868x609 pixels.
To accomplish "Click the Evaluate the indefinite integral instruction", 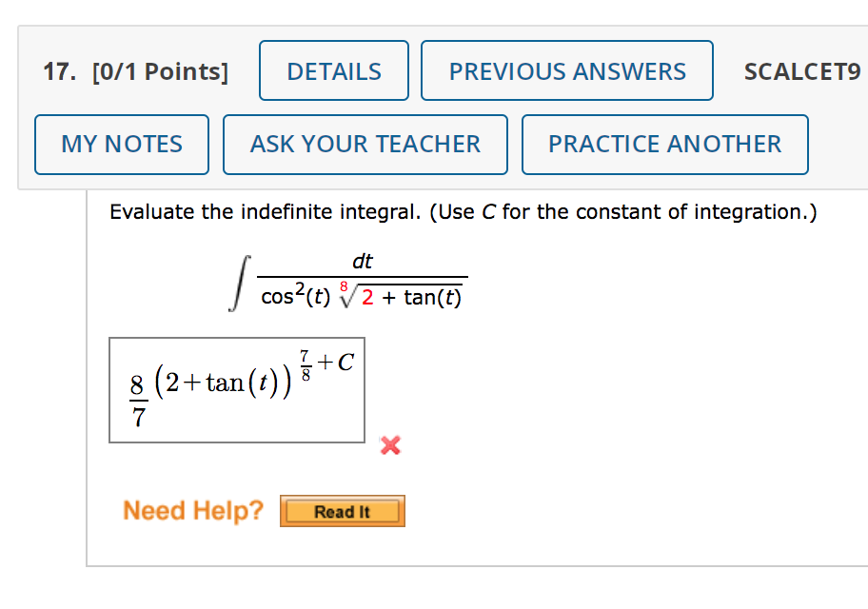I will tap(463, 211).
